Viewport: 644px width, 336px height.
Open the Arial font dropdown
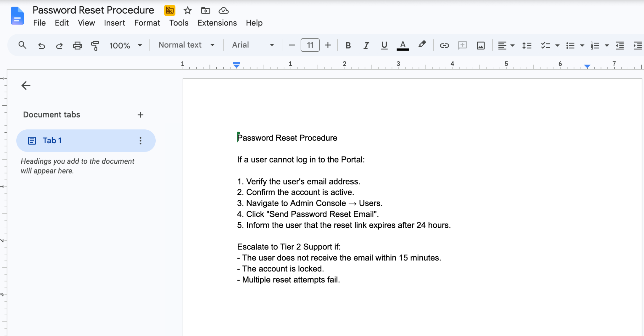click(x=253, y=45)
